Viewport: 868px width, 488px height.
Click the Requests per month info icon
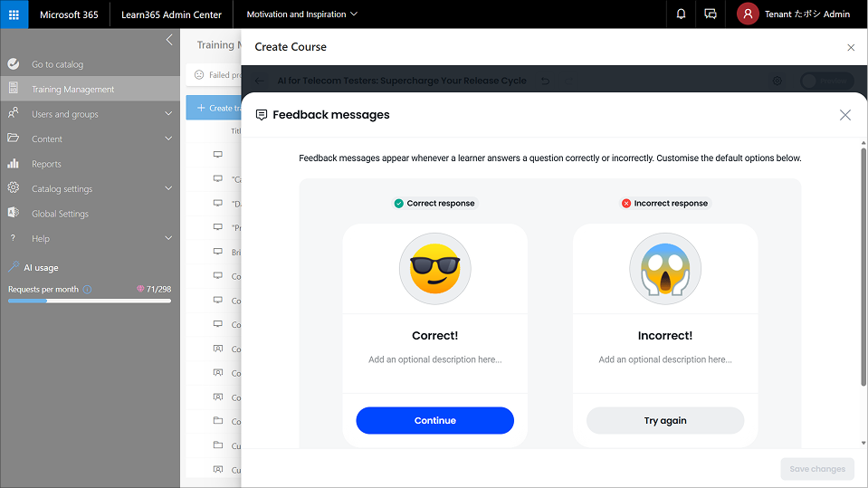88,290
